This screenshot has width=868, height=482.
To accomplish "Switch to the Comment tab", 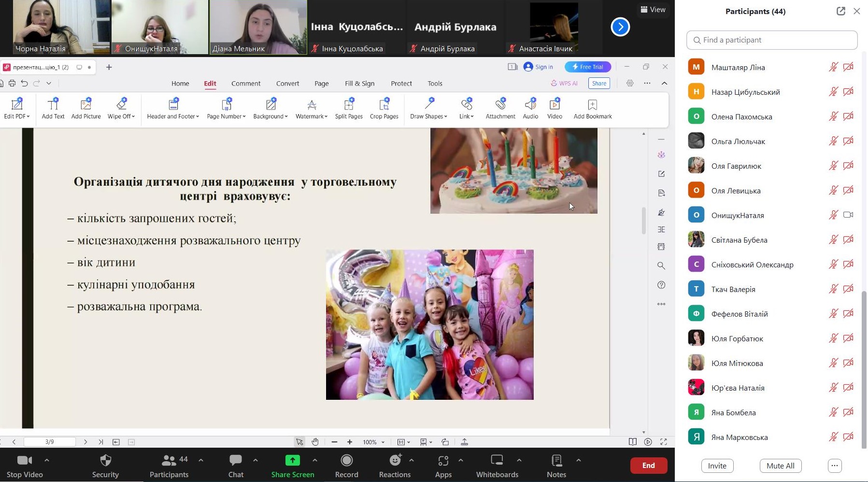I will pyautogui.click(x=246, y=84).
